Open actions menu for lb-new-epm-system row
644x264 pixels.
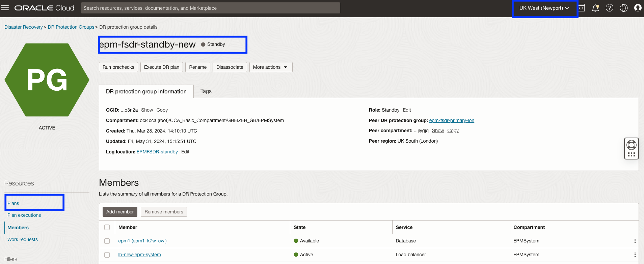[x=635, y=255]
